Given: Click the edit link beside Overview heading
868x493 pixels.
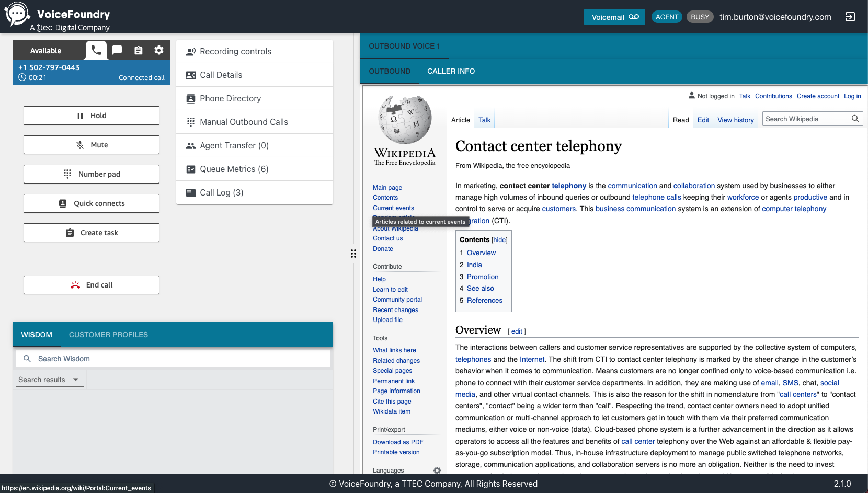Looking at the screenshot, I should 517,331.
